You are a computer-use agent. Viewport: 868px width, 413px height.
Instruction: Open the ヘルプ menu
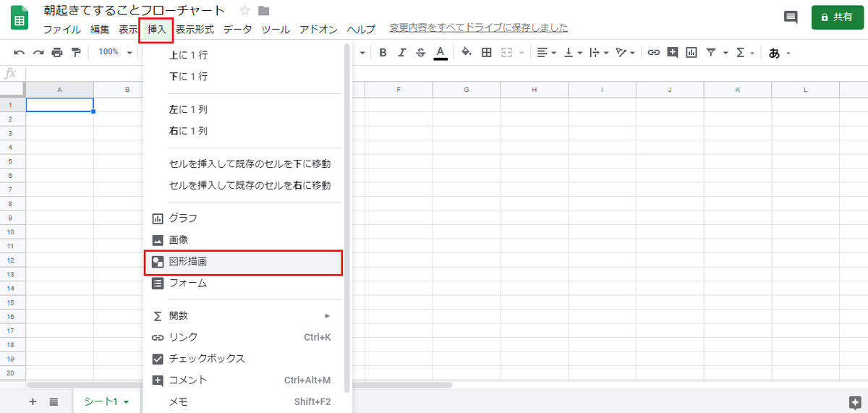coord(361,29)
